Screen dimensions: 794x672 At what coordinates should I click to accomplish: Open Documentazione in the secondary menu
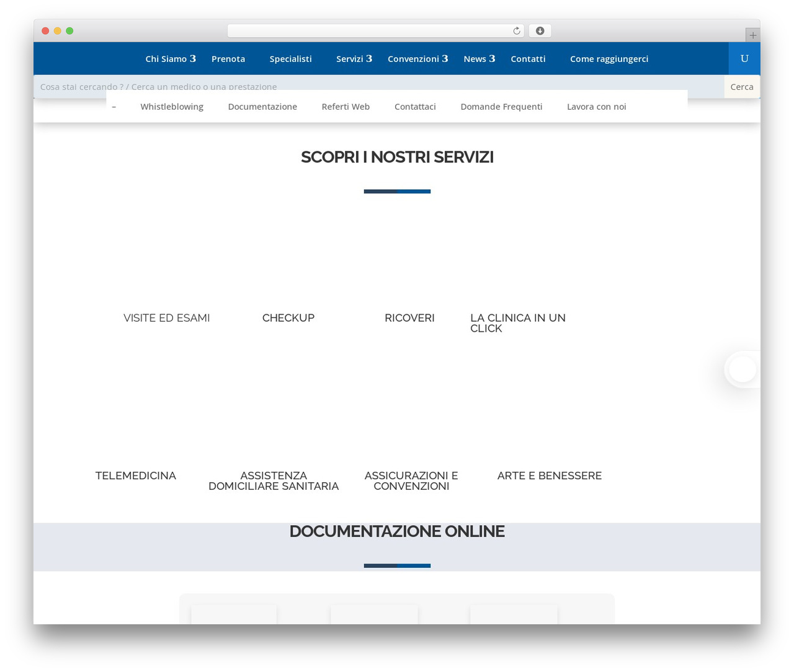point(262,107)
